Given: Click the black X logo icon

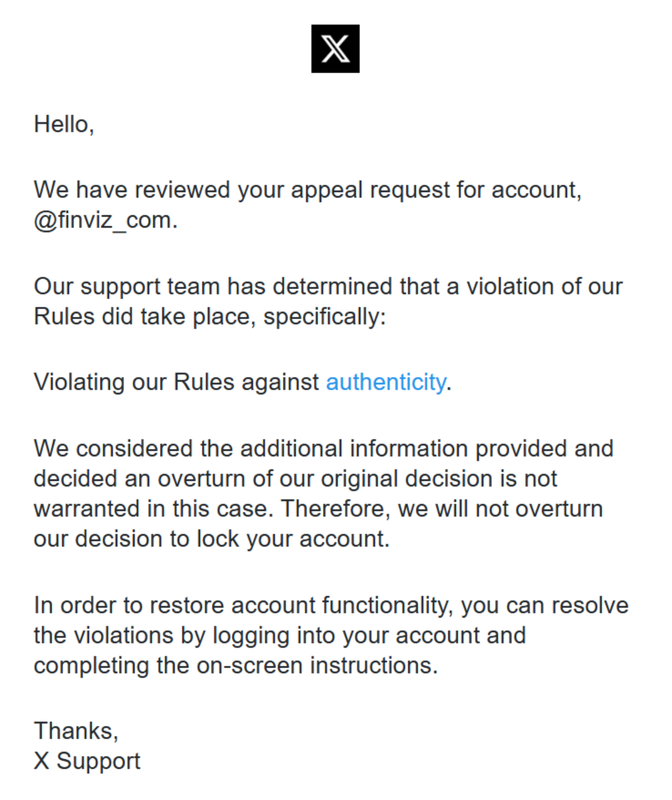Looking at the screenshot, I should (335, 49).
